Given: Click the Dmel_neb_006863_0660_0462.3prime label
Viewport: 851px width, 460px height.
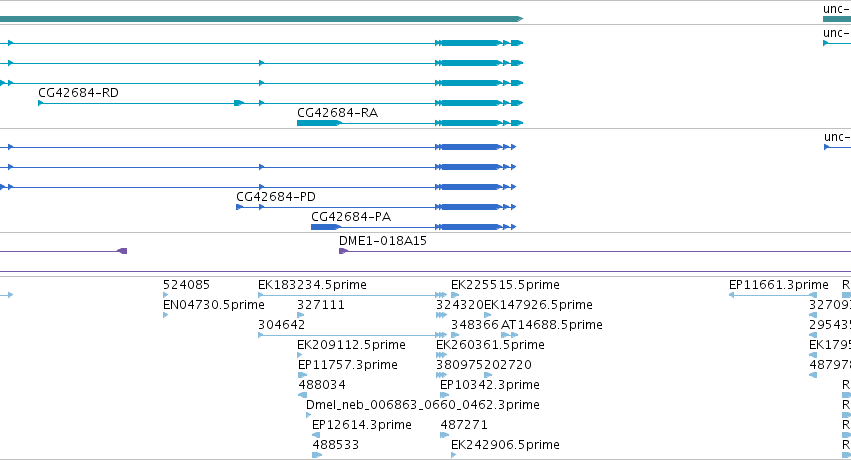Looking at the screenshot, I should pyautogui.click(x=423, y=405).
